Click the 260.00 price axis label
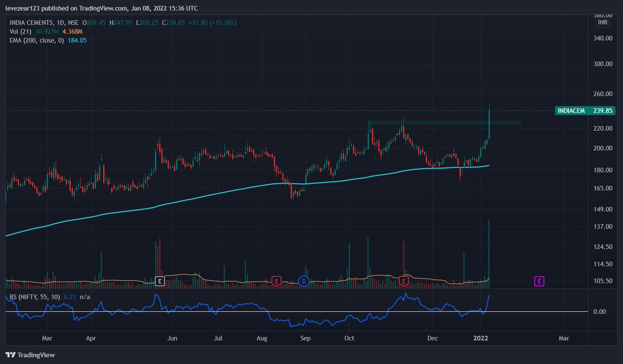This screenshot has height=364, width=623. 603,94
